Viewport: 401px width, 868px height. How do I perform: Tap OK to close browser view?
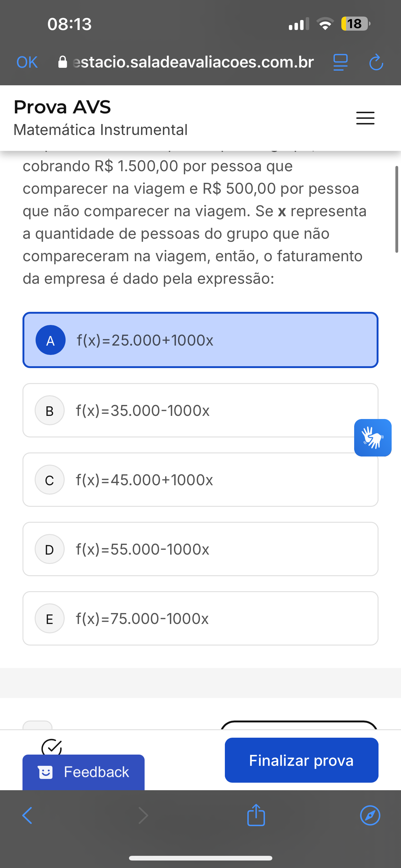(x=27, y=62)
